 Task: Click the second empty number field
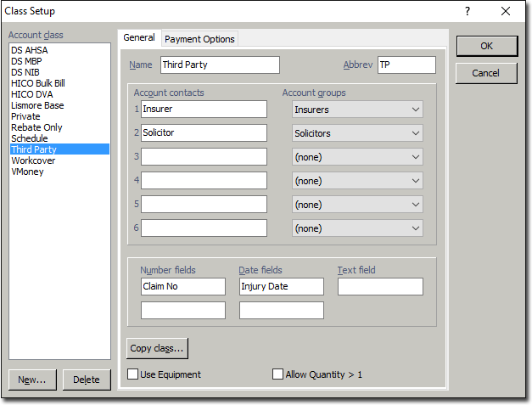point(183,310)
